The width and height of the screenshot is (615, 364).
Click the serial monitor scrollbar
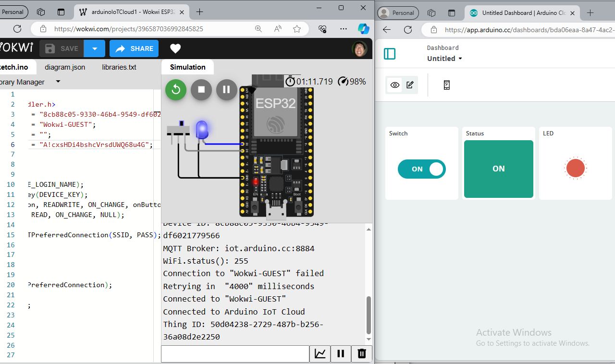(369, 315)
